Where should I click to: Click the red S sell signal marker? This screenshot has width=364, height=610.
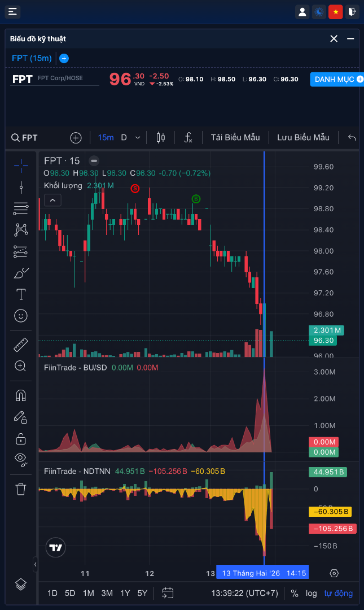(x=135, y=188)
